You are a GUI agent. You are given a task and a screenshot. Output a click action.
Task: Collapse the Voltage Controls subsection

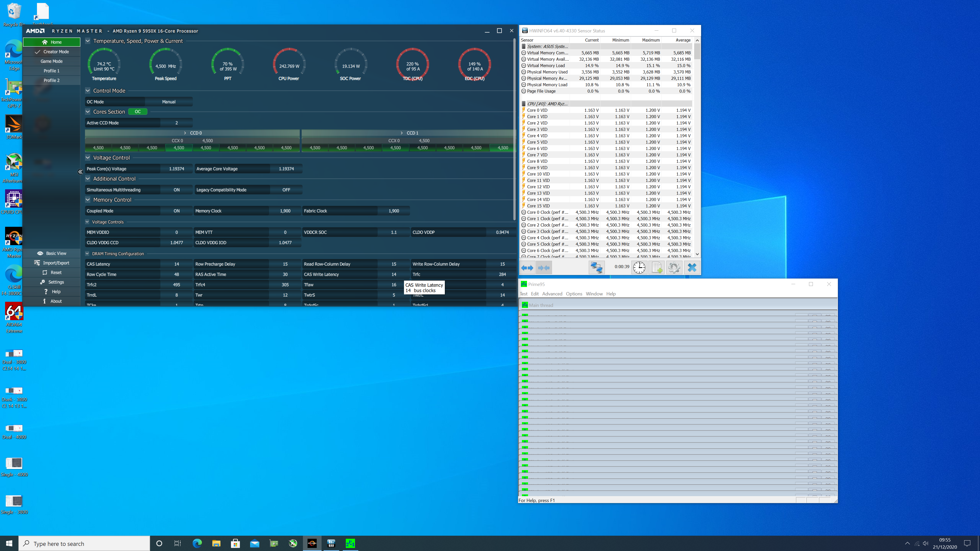pos(87,222)
